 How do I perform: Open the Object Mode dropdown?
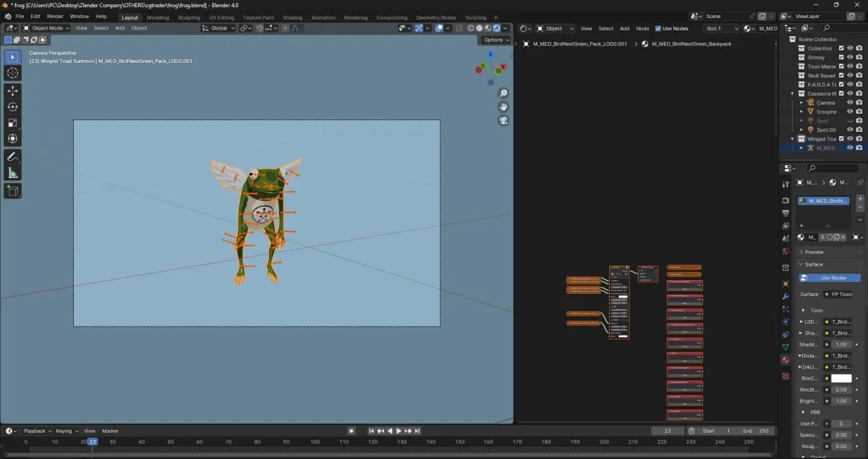45,28
